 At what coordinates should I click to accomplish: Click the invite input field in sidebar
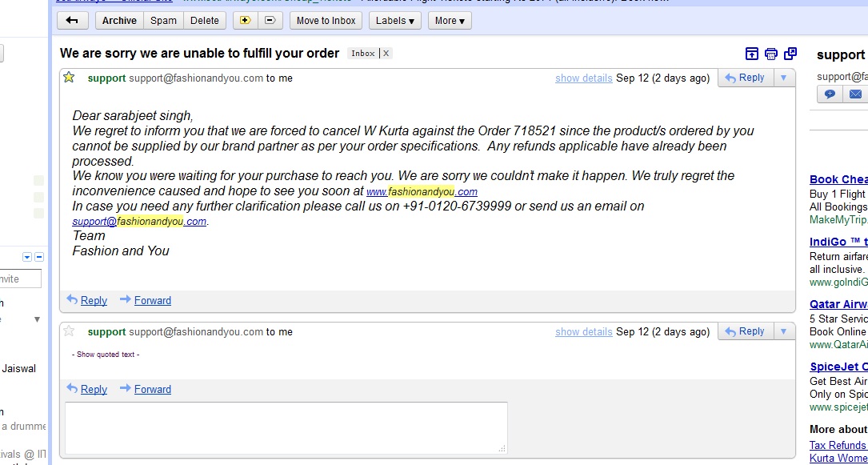[21, 279]
